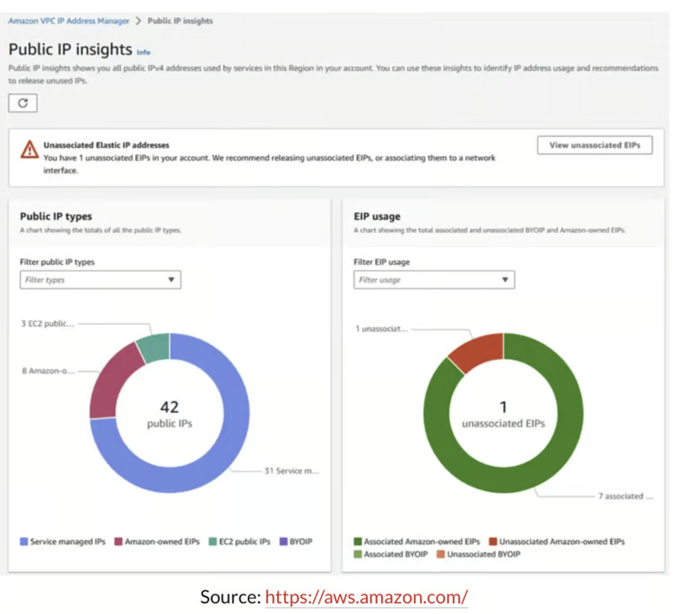Click the teal EC2 public donut segment
The image size is (700, 614).
(x=155, y=348)
